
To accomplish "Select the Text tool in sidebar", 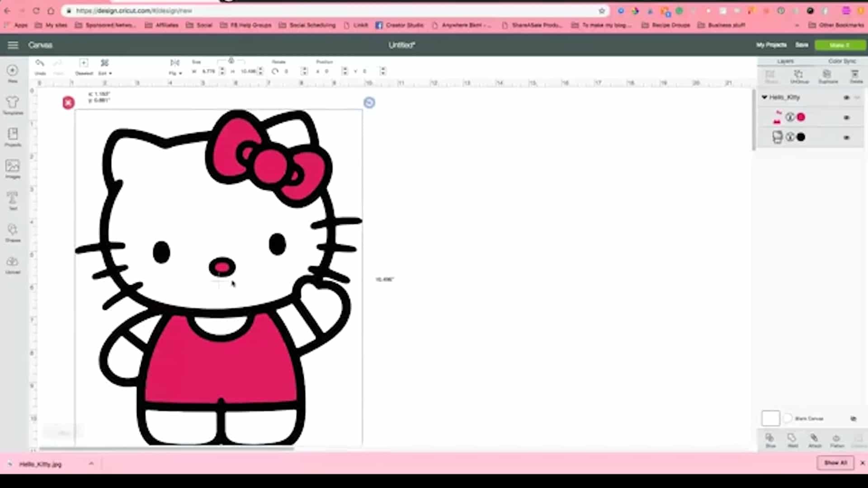I will (x=13, y=201).
